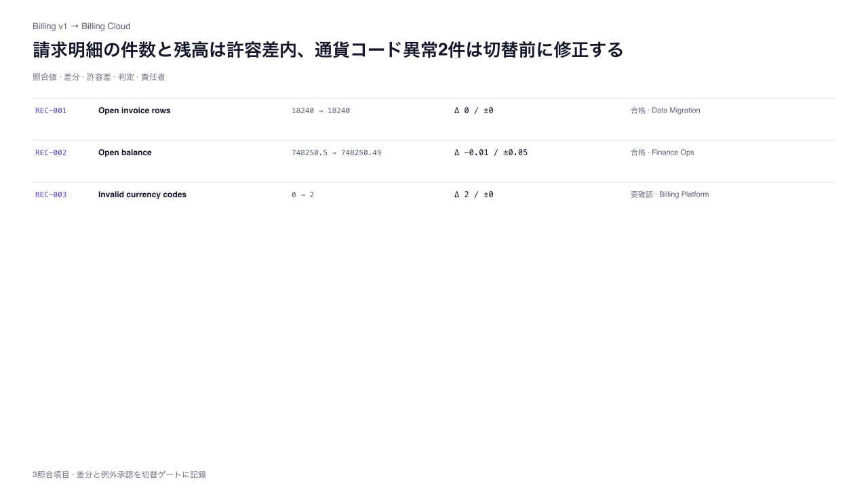The width and height of the screenshot is (868, 488).
Task: Click the '要確認 · Billing Platform' status
Action: (x=670, y=195)
